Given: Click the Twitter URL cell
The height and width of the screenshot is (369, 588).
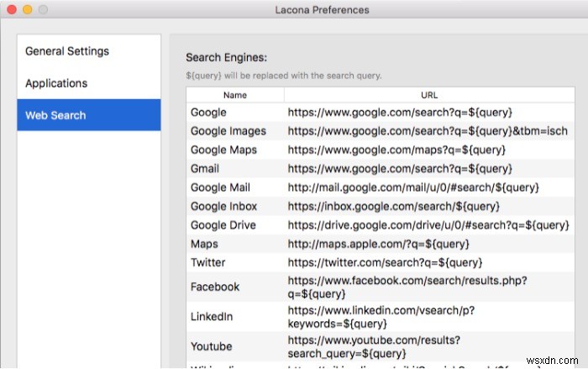Looking at the screenshot, I should click(385, 263).
